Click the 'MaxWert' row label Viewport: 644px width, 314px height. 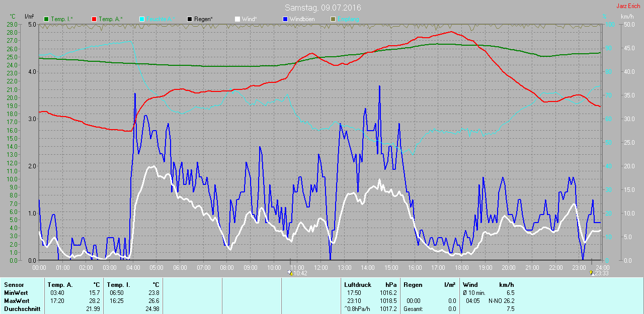(16, 301)
